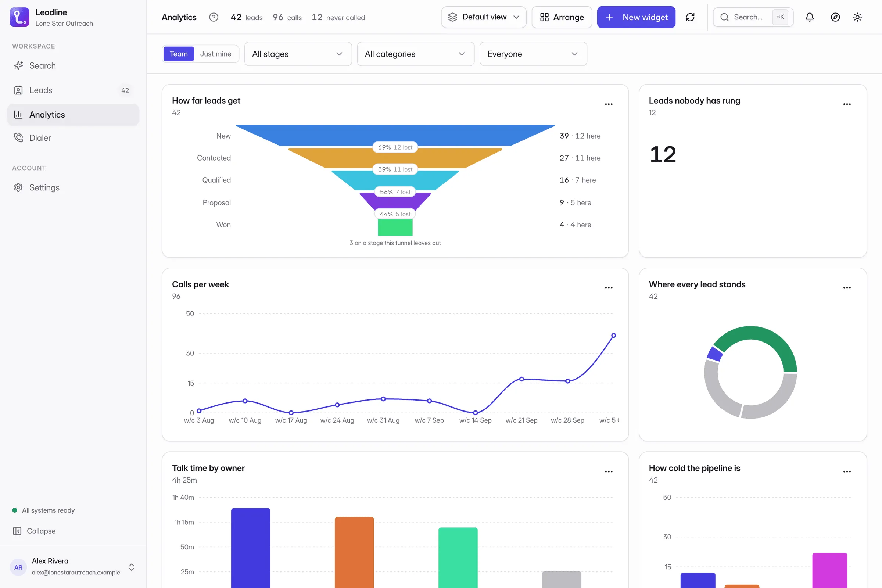
Task: Click the "12 never called" header stat
Action: [338, 17]
